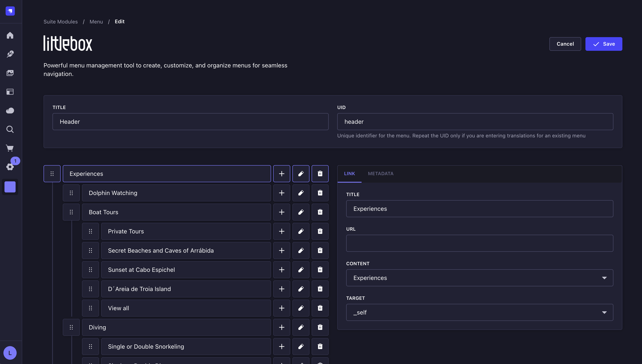Click into the empty URL field
This screenshot has height=364, width=642.
(479, 243)
